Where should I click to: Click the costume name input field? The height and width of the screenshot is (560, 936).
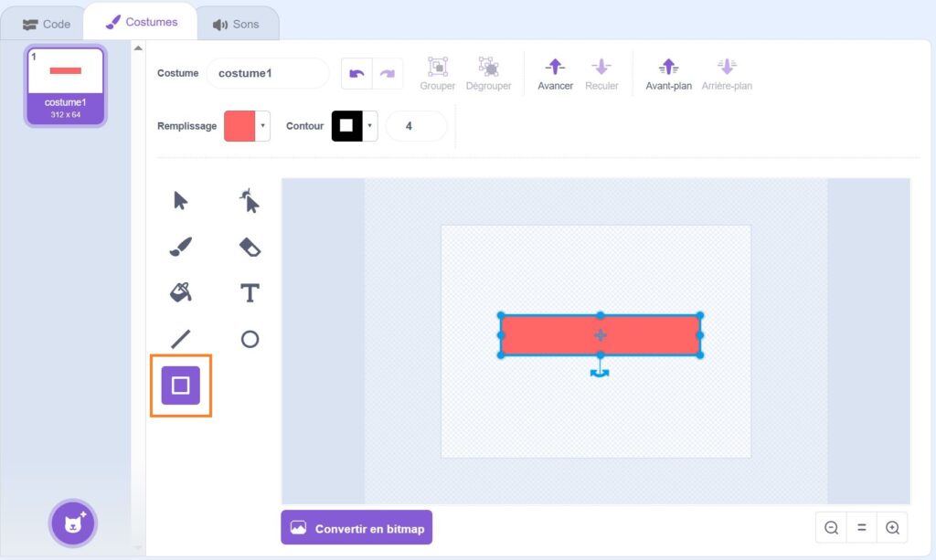coord(267,73)
